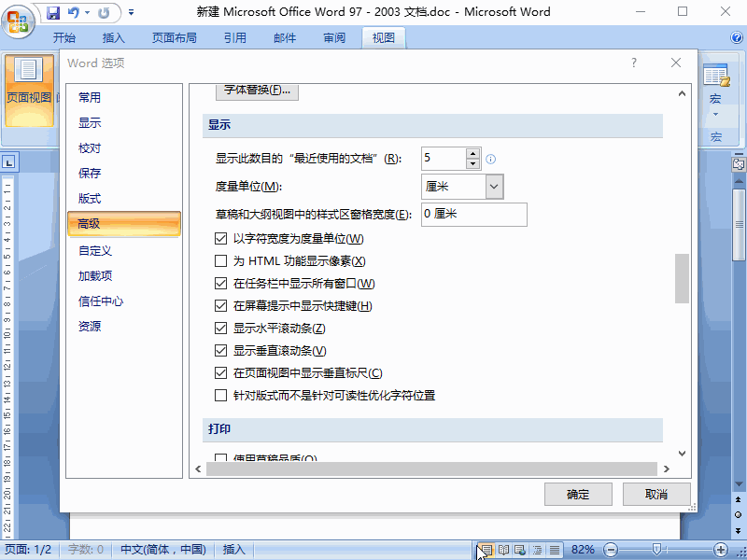Screen dimensions: 747x560
Task: Click the Select Browse Object circle icon
Action: pyautogui.click(x=738, y=515)
